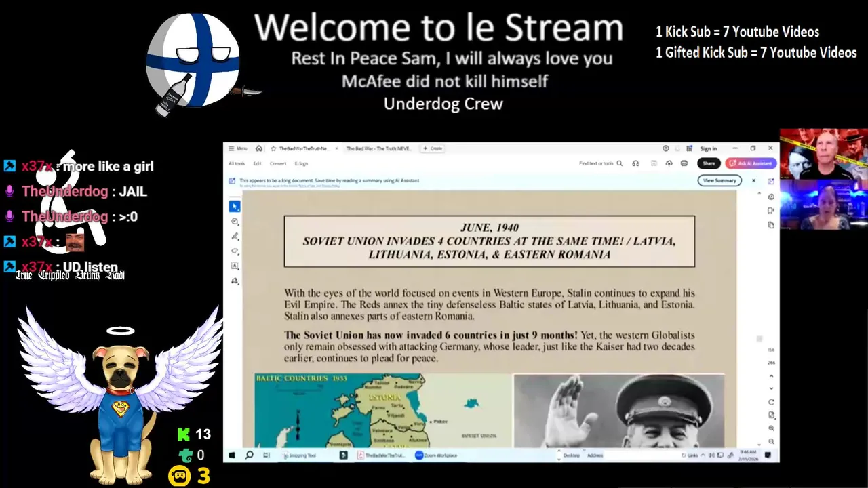This screenshot has height=488, width=868.
Task: Click the Address toolbar on the taskbar
Action: pos(595,455)
